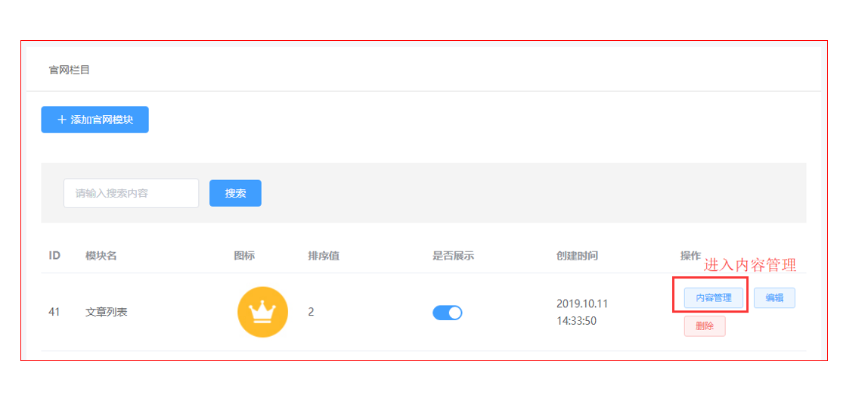
Task: Click the 图标 column header
Action: tap(244, 256)
